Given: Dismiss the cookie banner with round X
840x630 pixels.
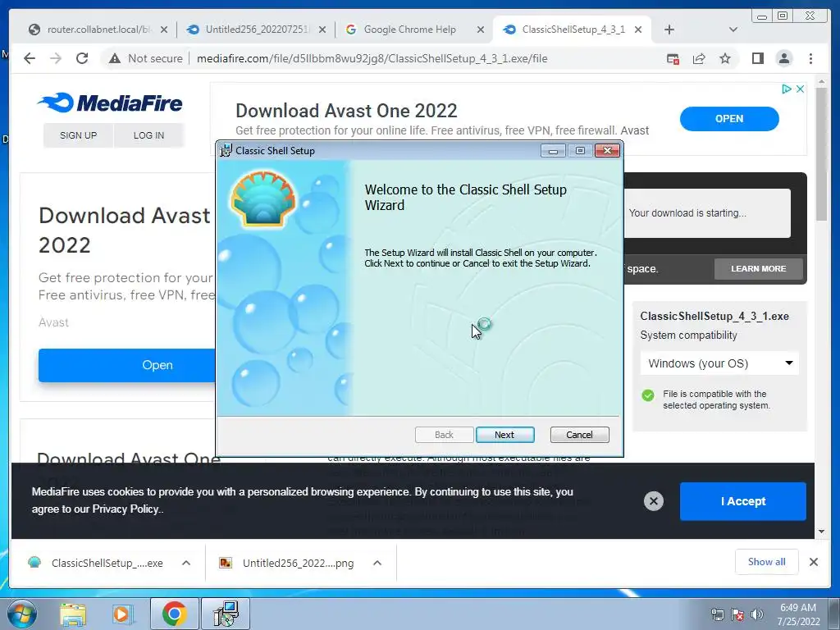Looking at the screenshot, I should (653, 501).
